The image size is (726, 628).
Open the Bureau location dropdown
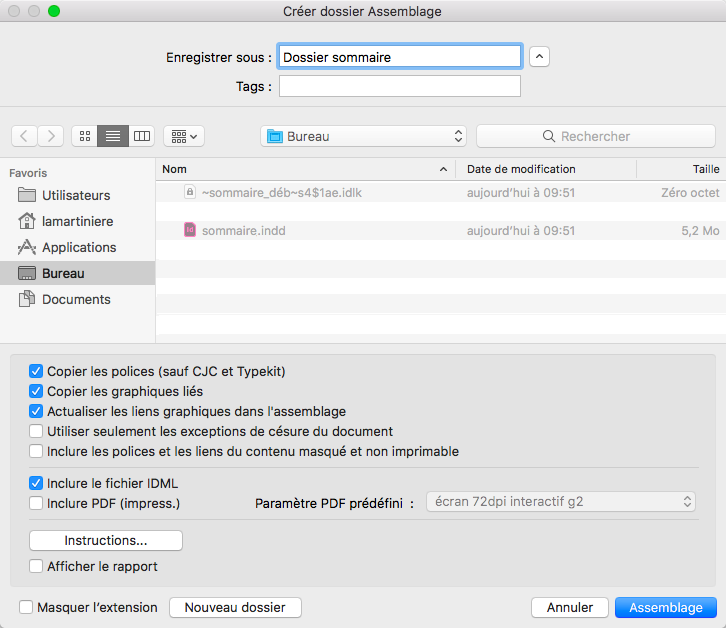pyautogui.click(x=362, y=136)
